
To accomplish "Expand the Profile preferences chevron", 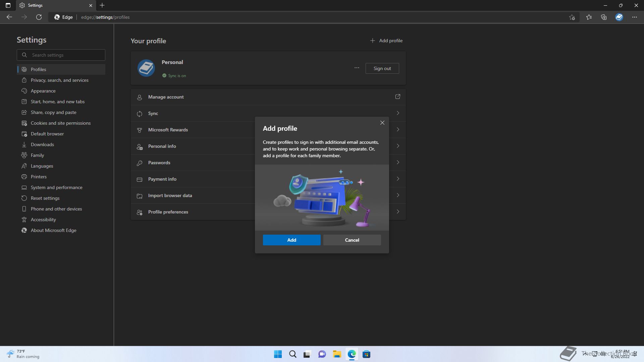I will click(398, 212).
